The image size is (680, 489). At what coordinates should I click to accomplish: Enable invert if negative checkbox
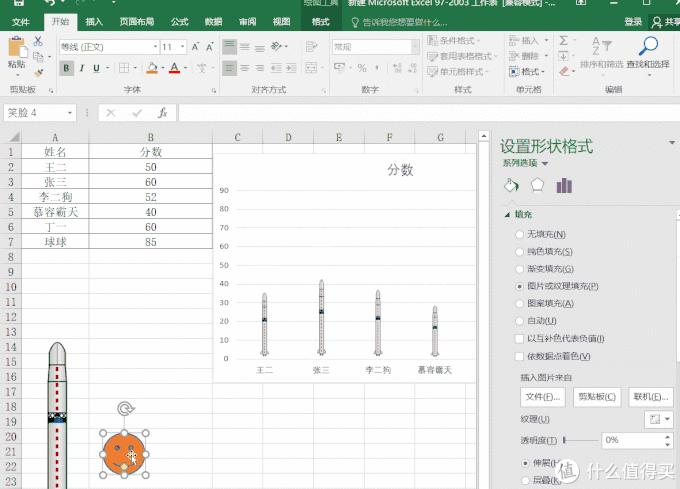tap(519, 339)
